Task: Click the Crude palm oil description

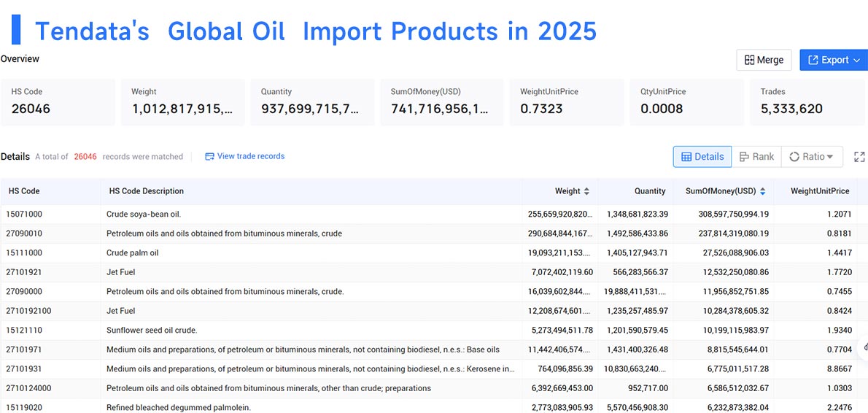Action: click(x=132, y=252)
